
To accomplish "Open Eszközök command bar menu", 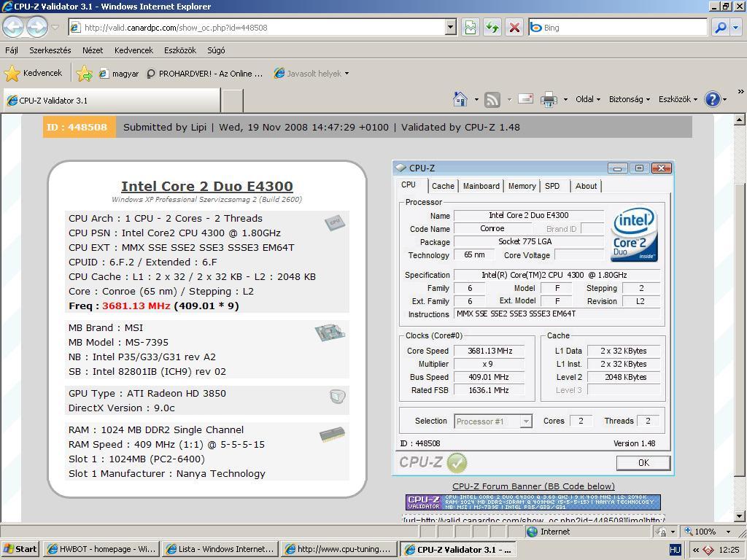I will click(678, 99).
